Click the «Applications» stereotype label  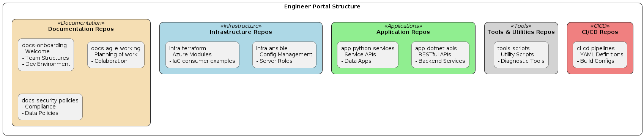(x=403, y=26)
